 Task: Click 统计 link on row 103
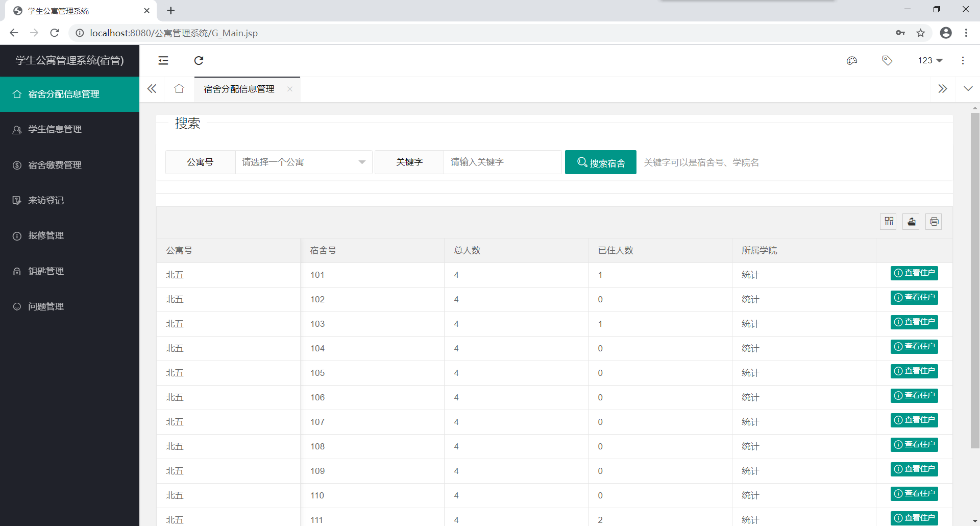pos(750,324)
